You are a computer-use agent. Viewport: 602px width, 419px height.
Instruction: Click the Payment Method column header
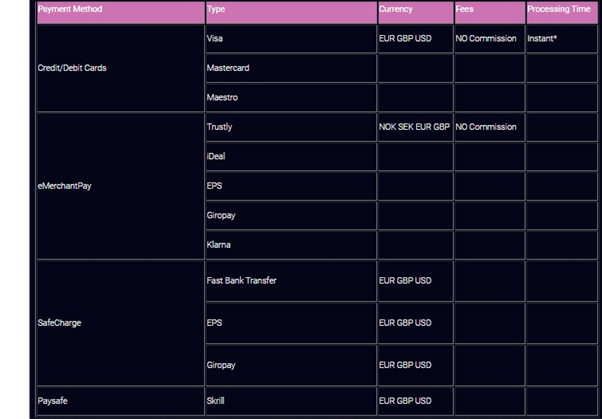(x=121, y=12)
